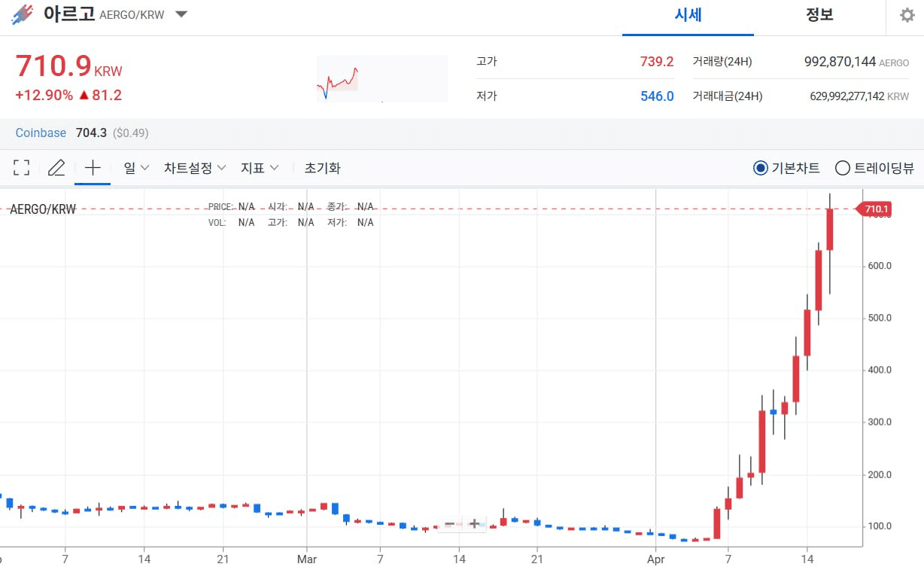Zoom in the chart with plus button
This screenshot has width=924, height=573.
coord(474,524)
